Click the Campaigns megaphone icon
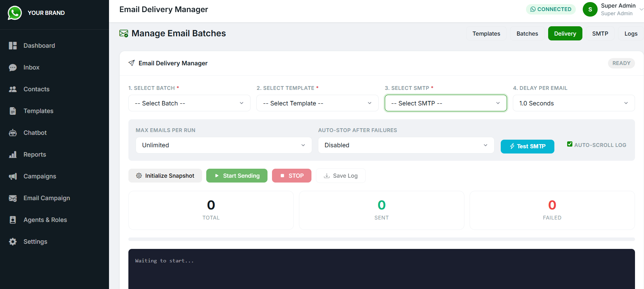Viewport: 644px width, 289px height. 13,176
